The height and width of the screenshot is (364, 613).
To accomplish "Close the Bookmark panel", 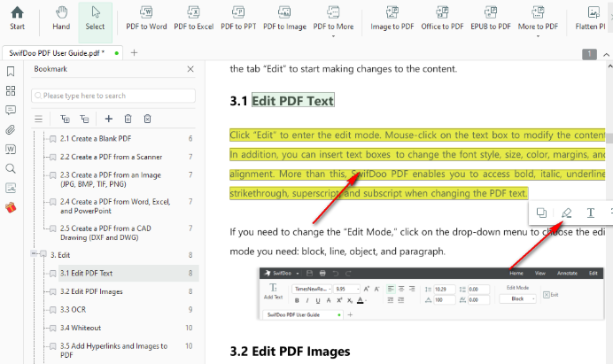I will click(x=190, y=69).
